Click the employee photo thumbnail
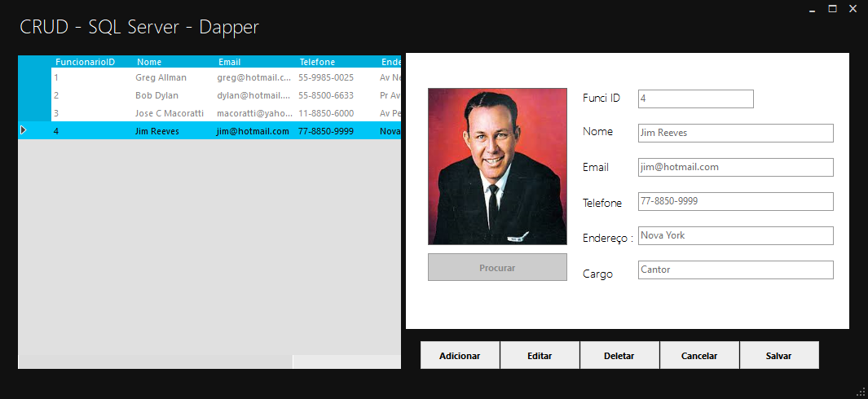 tap(497, 166)
